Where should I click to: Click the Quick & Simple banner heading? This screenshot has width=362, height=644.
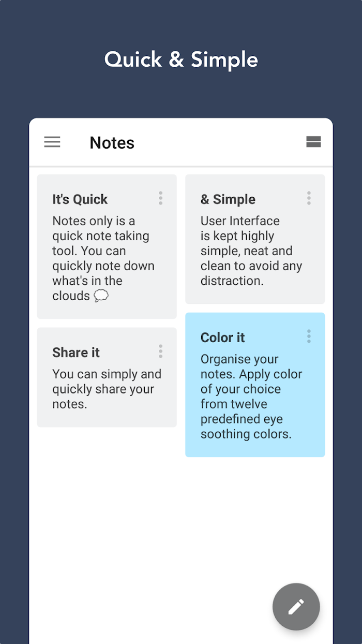click(x=181, y=60)
